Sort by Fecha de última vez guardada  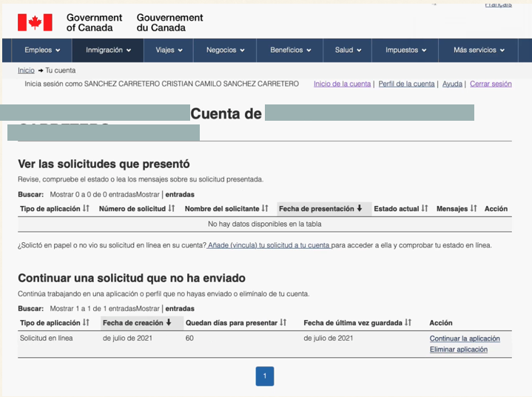click(357, 323)
